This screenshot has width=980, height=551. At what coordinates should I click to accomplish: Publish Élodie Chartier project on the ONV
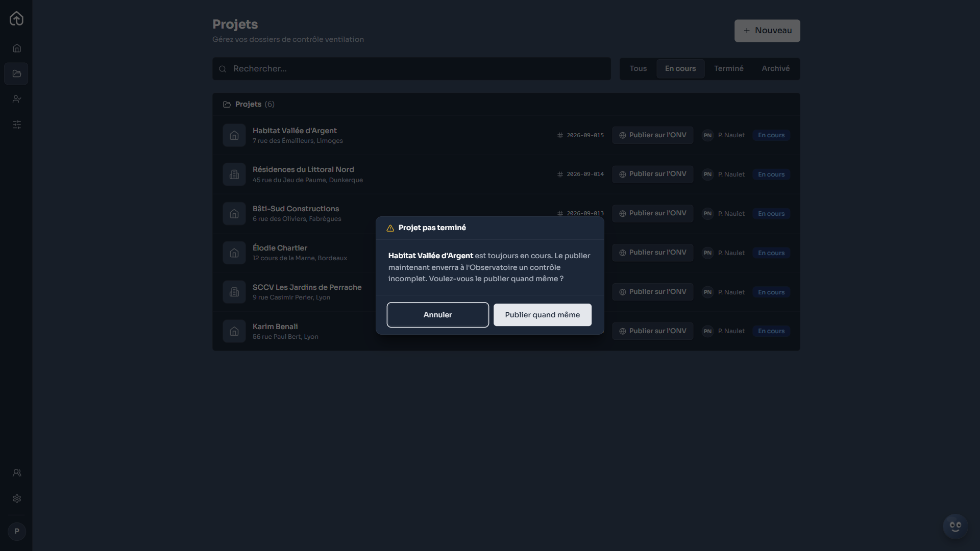coord(653,253)
